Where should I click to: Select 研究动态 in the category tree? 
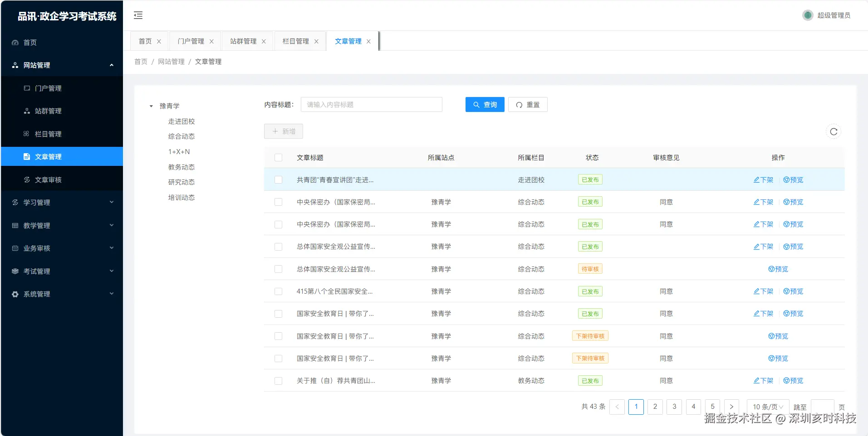click(x=181, y=182)
